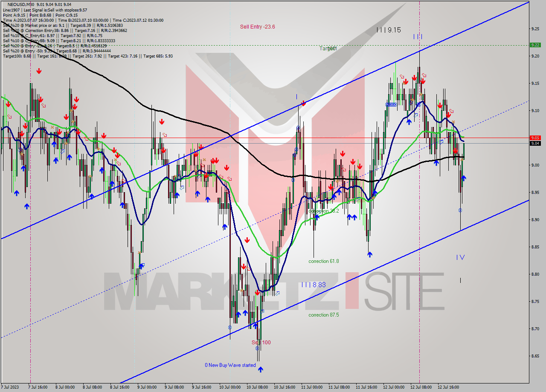Click blue up arrow under the 11 Jul 16:00 low
Screen dimensions: 546x392
(369, 254)
